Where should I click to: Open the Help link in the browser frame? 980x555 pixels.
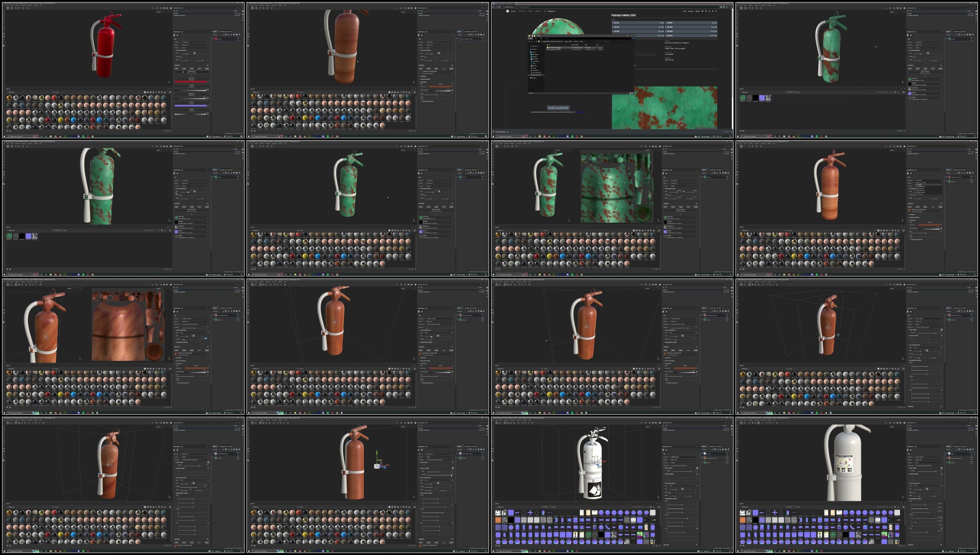[685, 11]
